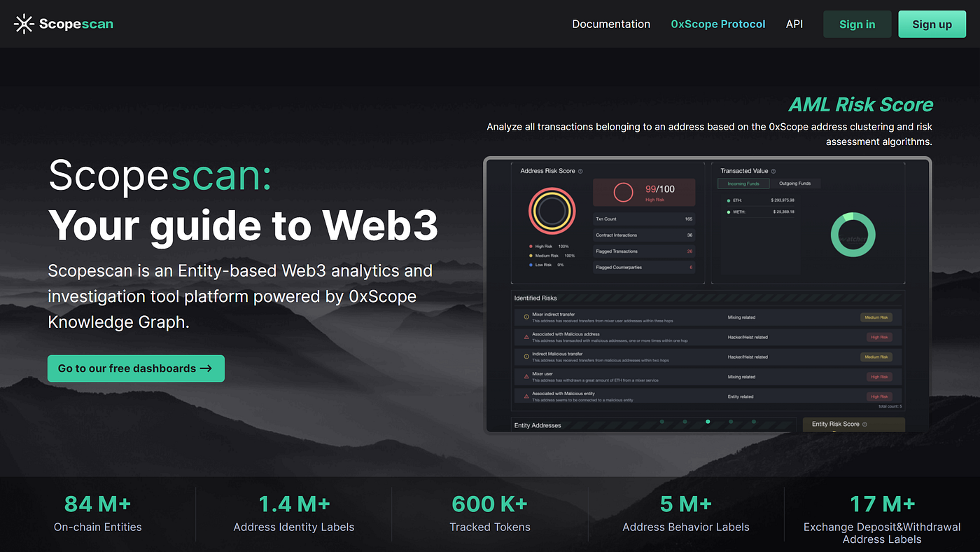Click the AML Risk Score heading
The image size is (980, 552).
[861, 105]
